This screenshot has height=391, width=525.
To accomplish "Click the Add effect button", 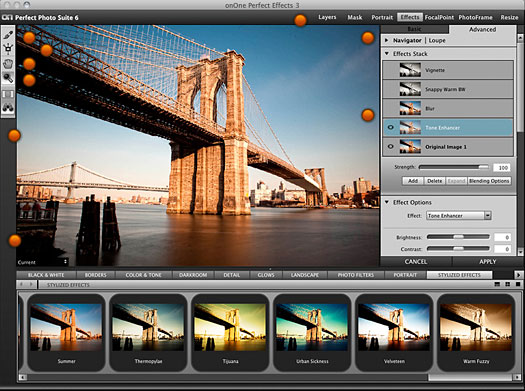I will [412, 181].
